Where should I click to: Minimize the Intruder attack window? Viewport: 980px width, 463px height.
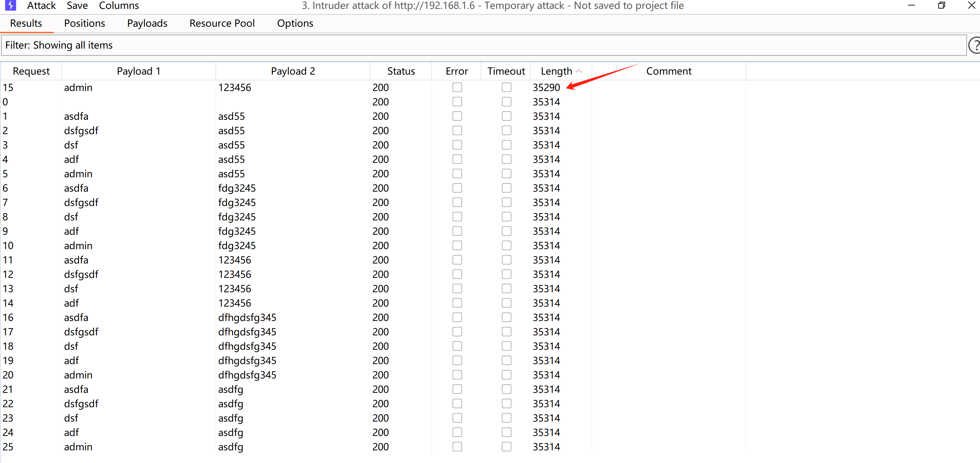[x=911, y=5]
